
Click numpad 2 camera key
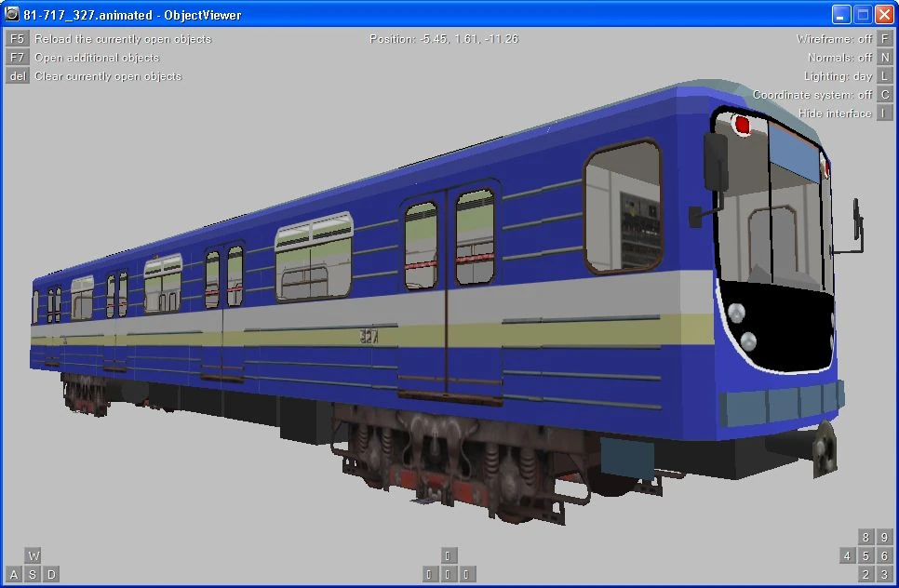[x=865, y=574]
